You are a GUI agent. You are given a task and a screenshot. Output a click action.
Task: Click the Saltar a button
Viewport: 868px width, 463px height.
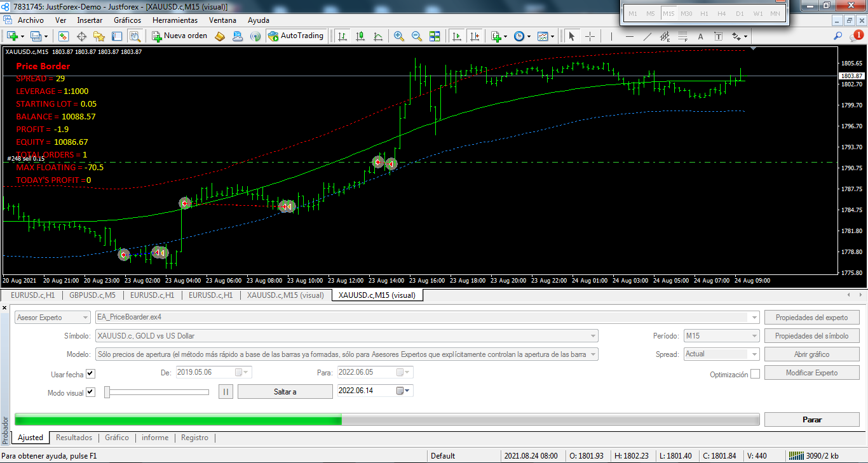click(x=285, y=392)
